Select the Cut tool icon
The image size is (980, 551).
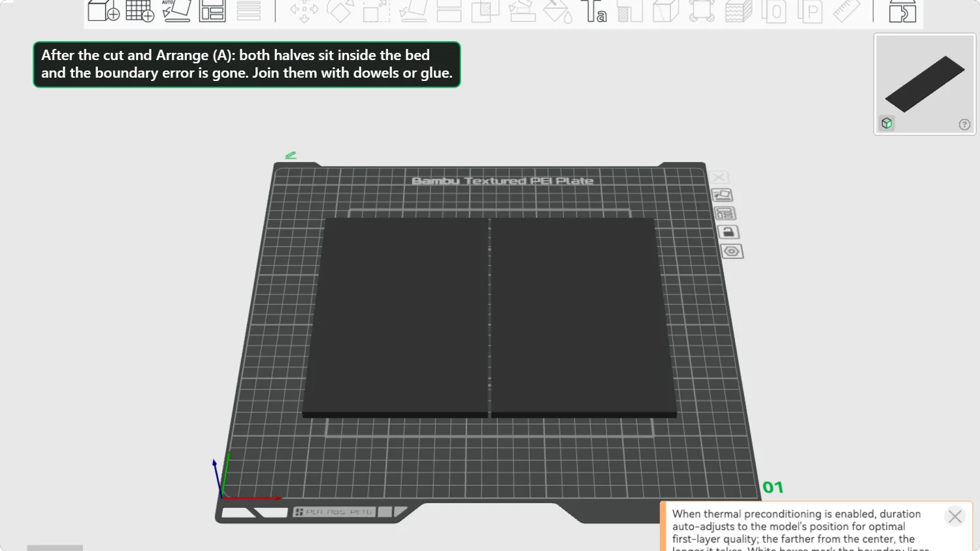(x=449, y=11)
